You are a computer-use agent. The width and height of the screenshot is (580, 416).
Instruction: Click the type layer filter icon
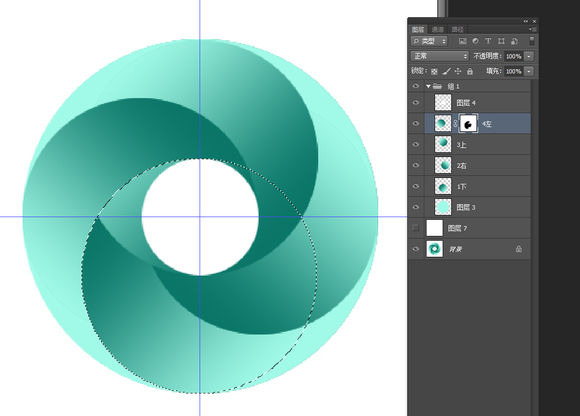pyautogui.click(x=488, y=41)
